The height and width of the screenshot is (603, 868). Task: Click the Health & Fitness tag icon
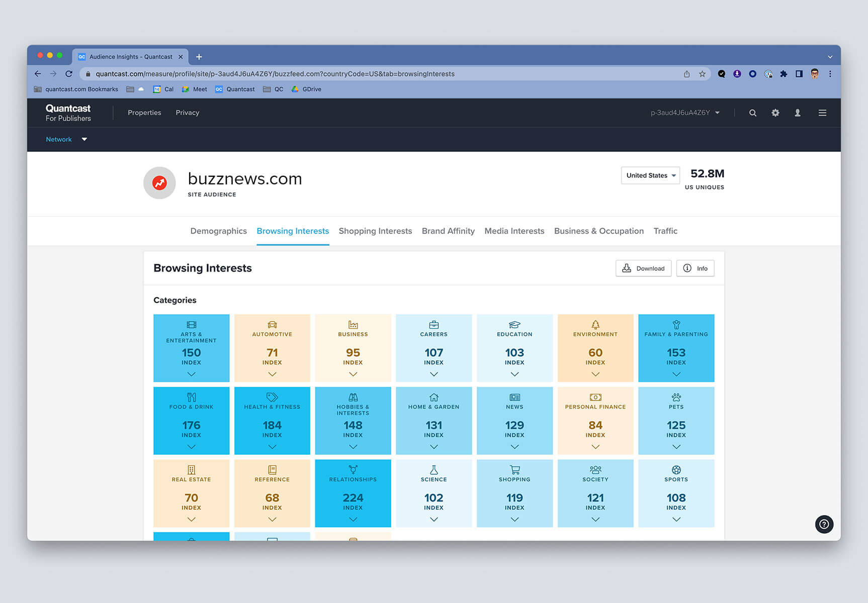click(272, 397)
